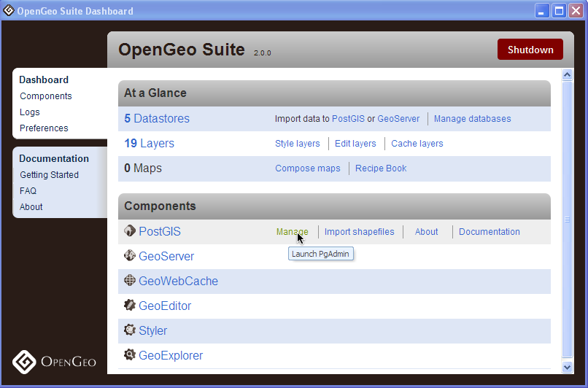Open Manage databases link
Image resolution: width=588 pixels, height=388 pixels.
pyautogui.click(x=473, y=119)
